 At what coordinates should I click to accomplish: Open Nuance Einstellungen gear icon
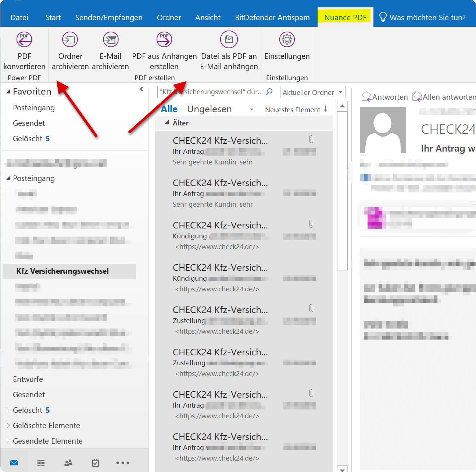(x=287, y=39)
